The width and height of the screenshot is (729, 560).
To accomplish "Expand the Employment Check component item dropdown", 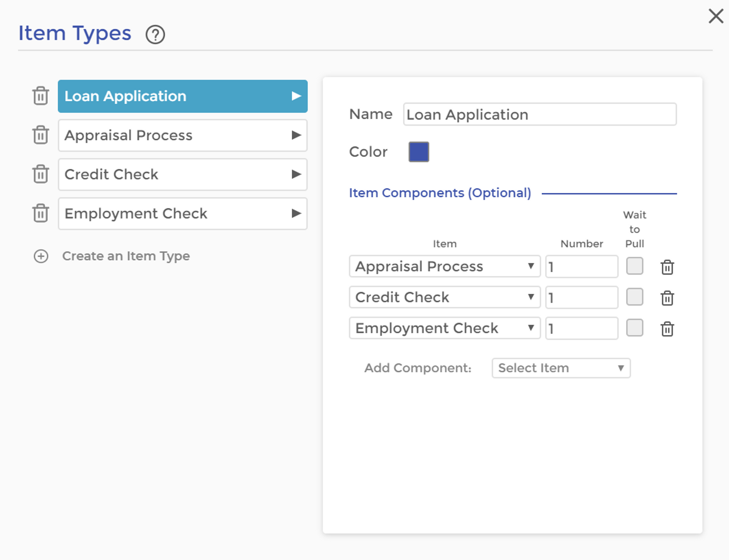I will click(x=444, y=328).
